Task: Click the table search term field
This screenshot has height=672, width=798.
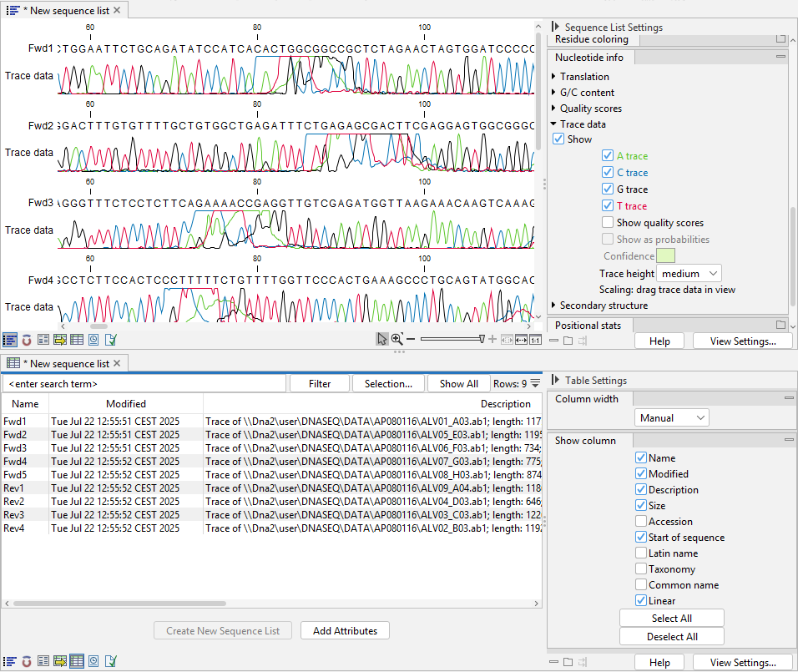Action: [144, 384]
